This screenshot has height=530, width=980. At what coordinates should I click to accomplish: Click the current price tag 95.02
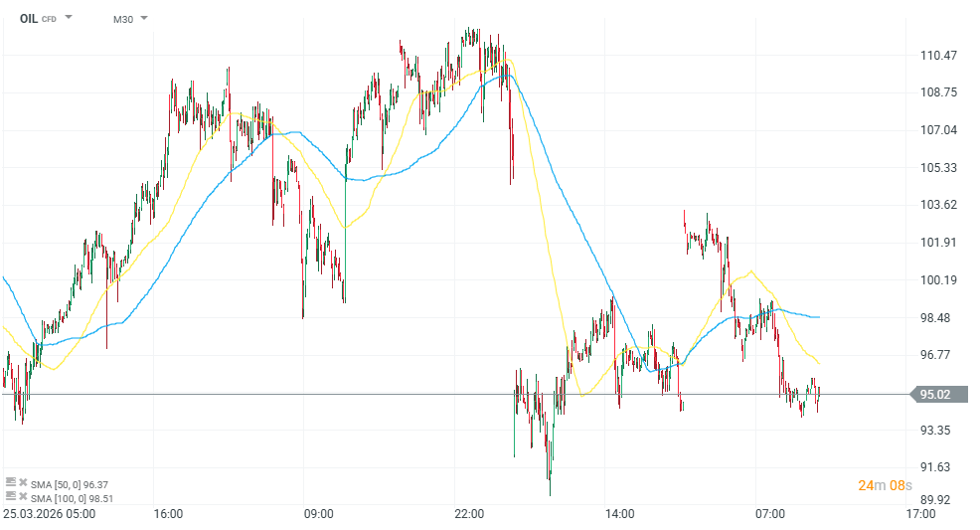(x=935, y=395)
